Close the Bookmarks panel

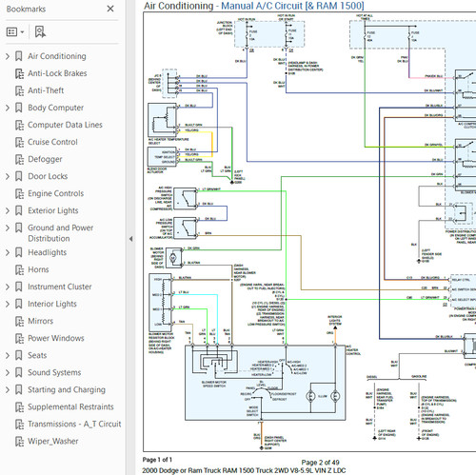pos(110,9)
